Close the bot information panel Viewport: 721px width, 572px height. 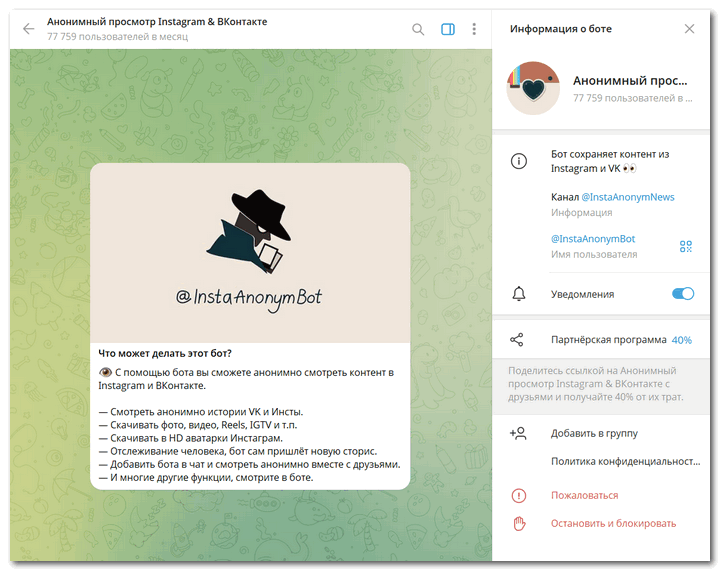click(689, 29)
